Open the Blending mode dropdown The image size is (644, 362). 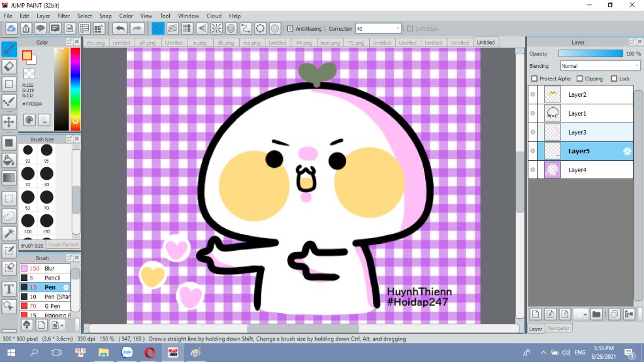pos(600,65)
